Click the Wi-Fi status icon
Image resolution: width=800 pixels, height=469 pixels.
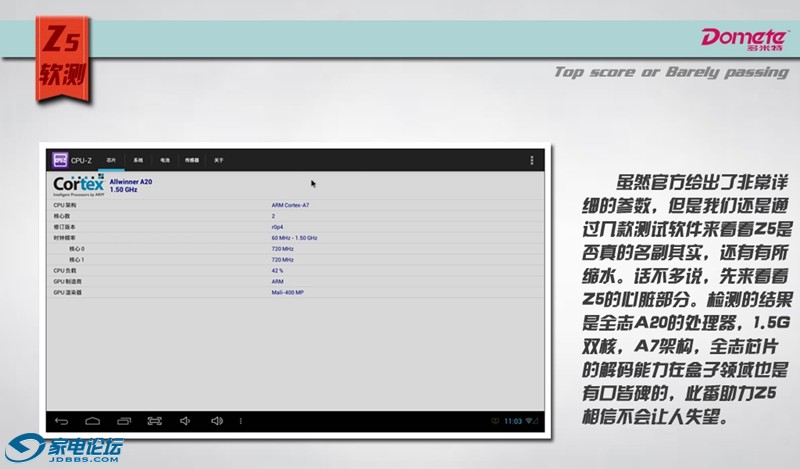[531, 421]
